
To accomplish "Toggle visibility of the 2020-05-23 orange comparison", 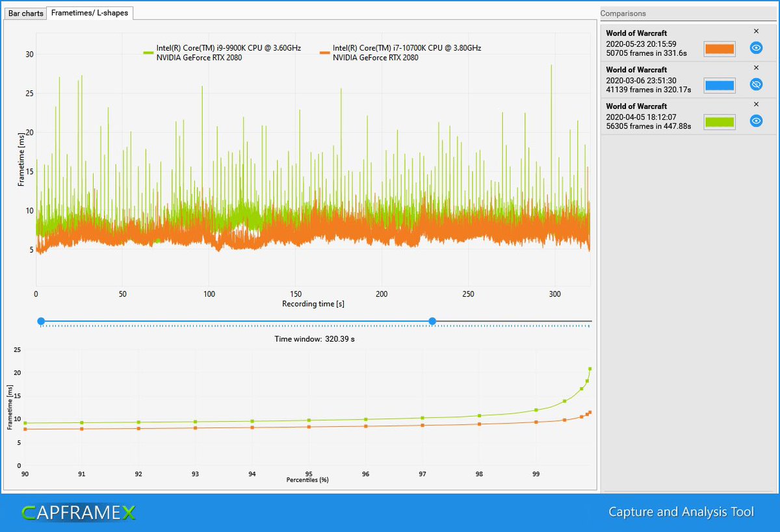I will click(x=756, y=48).
